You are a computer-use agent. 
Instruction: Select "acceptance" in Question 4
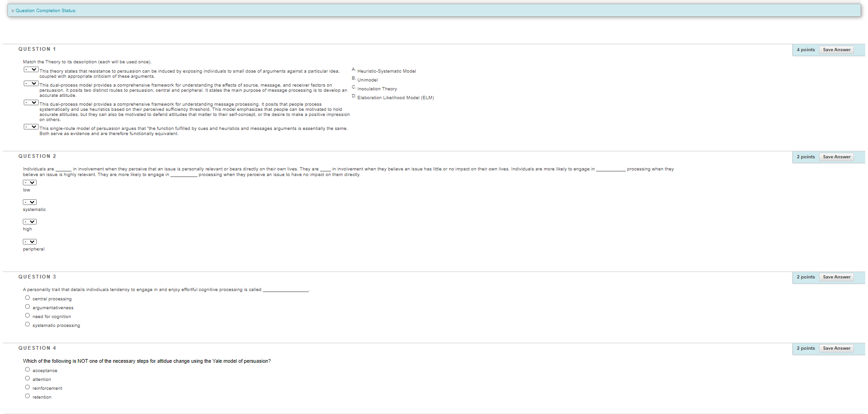pos(27,370)
